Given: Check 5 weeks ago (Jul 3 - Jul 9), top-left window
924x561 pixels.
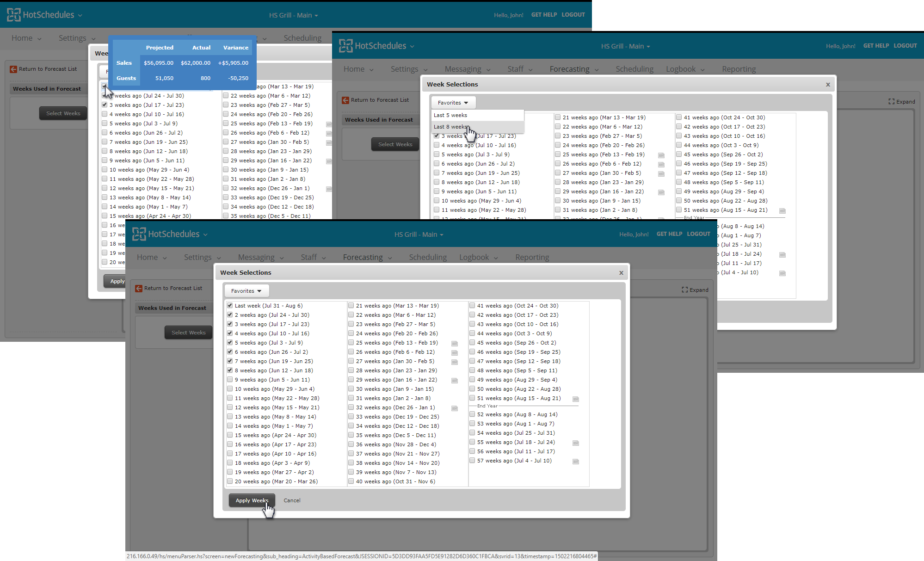Looking at the screenshot, I should [x=105, y=123].
